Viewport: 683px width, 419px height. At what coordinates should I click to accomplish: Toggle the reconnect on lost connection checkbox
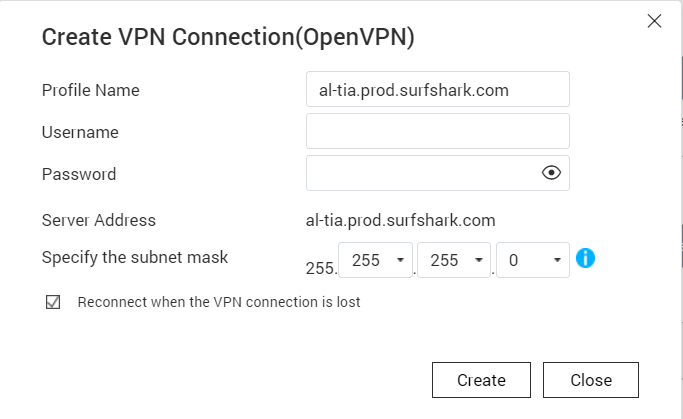(54, 302)
